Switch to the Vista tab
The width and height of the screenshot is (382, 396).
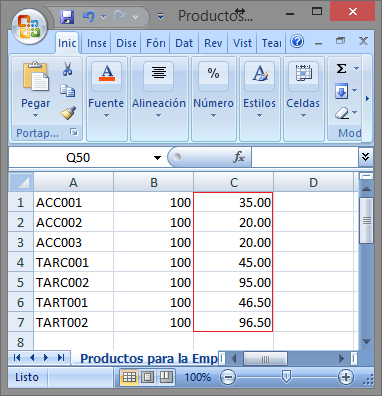242,43
